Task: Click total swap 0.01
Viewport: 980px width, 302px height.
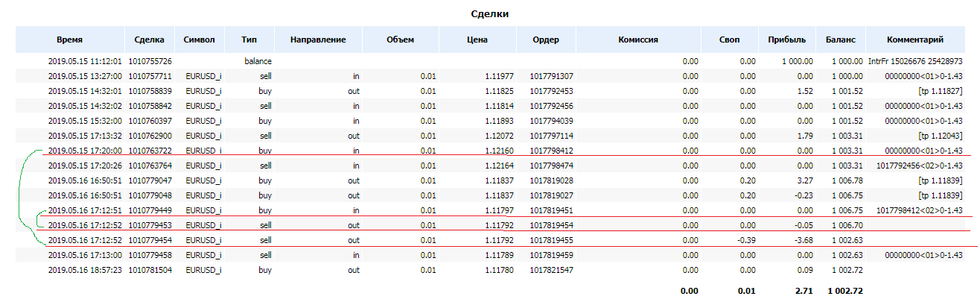Action: click(x=747, y=289)
